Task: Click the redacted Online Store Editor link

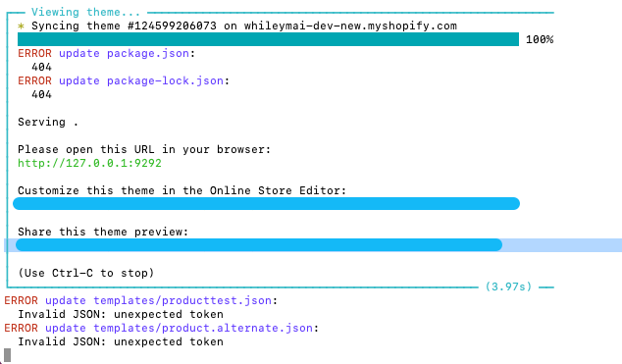Action: pyautogui.click(x=266, y=203)
